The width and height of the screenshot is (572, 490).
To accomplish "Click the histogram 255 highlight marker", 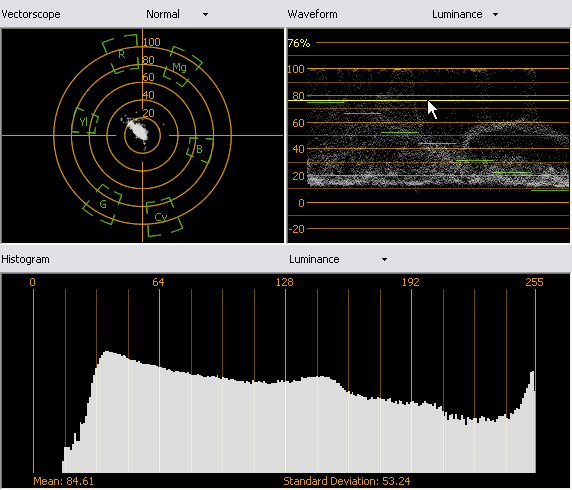I will click(534, 282).
